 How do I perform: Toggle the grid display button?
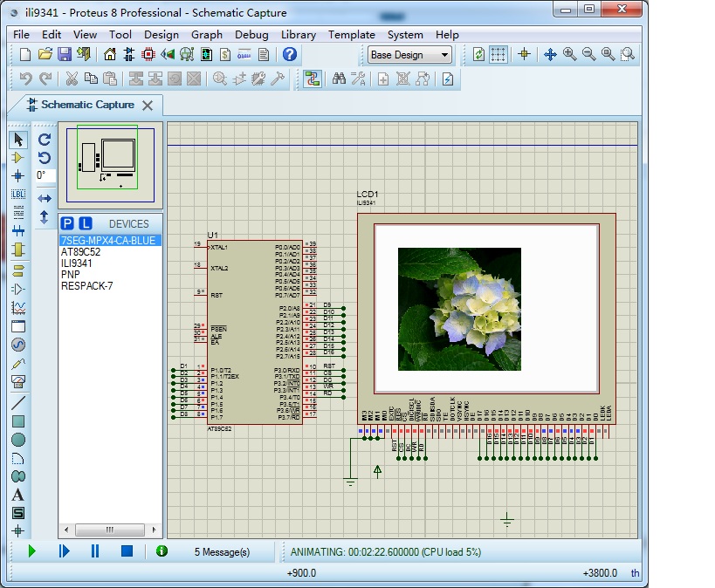coord(498,54)
